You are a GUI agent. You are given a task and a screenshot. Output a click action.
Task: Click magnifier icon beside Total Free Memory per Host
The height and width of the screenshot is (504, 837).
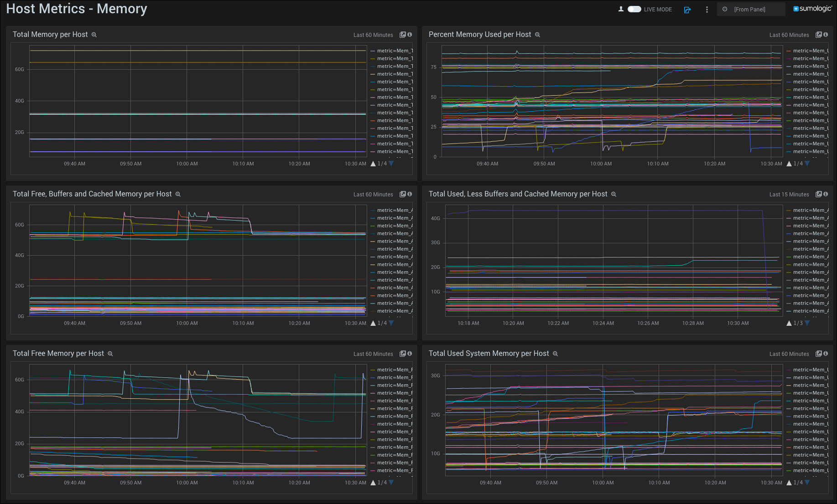110,354
